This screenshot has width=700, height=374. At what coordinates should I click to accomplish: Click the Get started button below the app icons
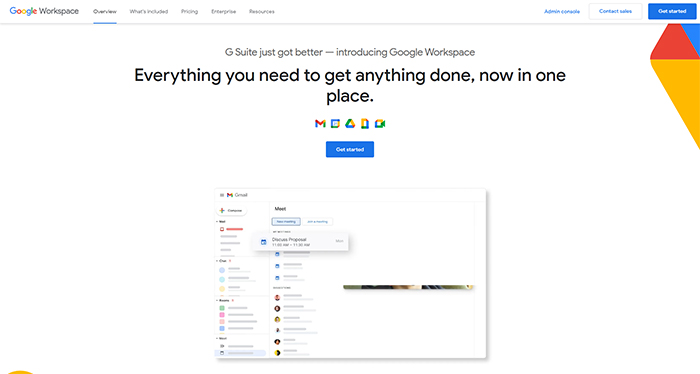350,150
